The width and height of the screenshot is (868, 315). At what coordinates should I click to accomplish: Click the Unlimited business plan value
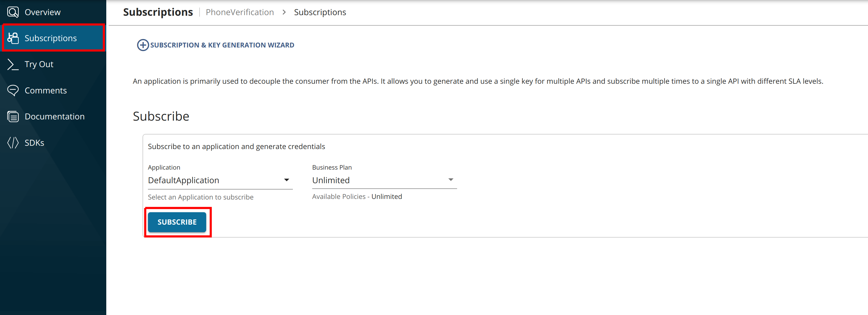tap(331, 180)
